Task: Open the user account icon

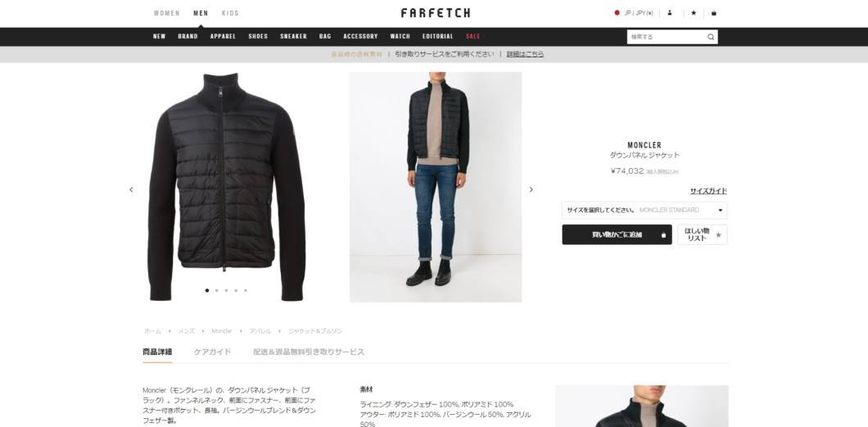Action: [x=670, y=13]
